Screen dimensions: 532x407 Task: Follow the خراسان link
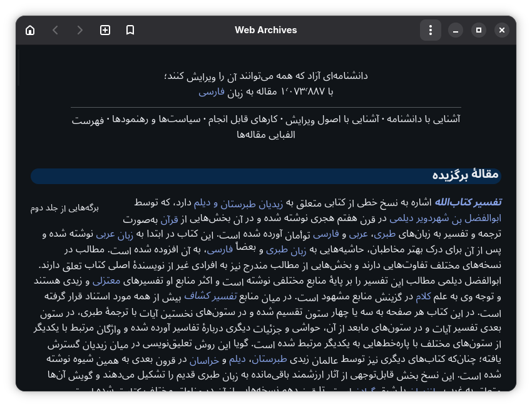[204, 360]
